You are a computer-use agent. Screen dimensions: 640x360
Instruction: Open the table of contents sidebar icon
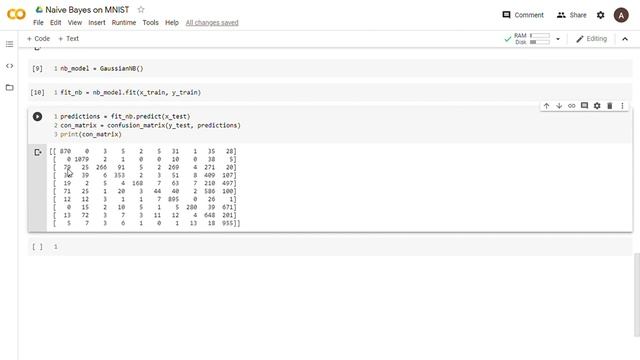(9, 44)
